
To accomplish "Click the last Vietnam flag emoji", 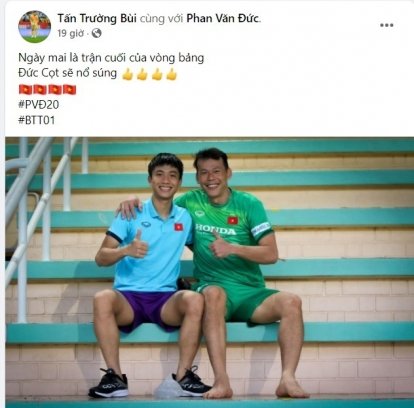I will pos(70,90).
